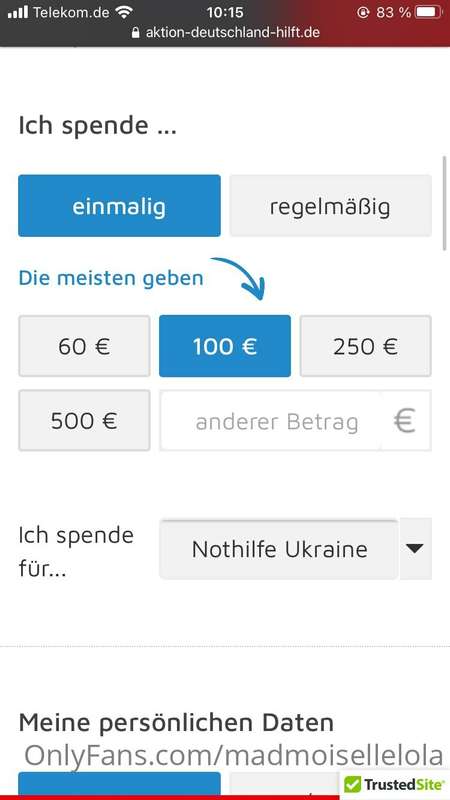
Task: Tap the euro symbol beside the custom amount field
Action: (x=405, y=421)
